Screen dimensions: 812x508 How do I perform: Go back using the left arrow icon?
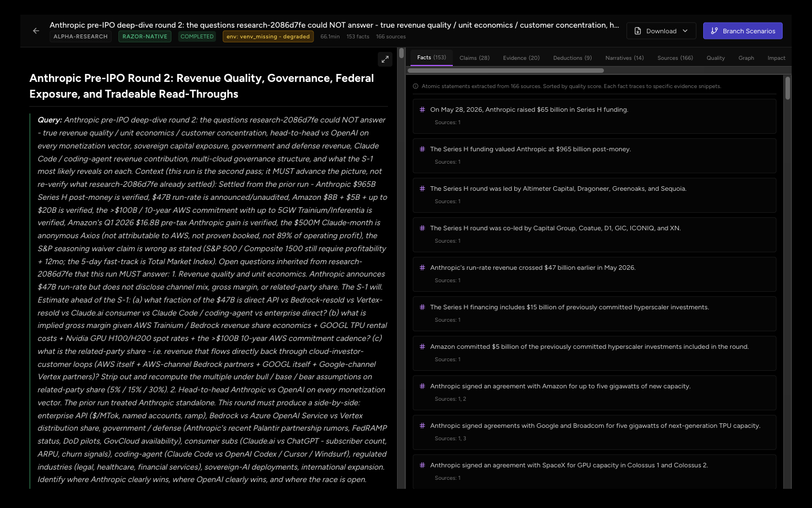[36, 31]
